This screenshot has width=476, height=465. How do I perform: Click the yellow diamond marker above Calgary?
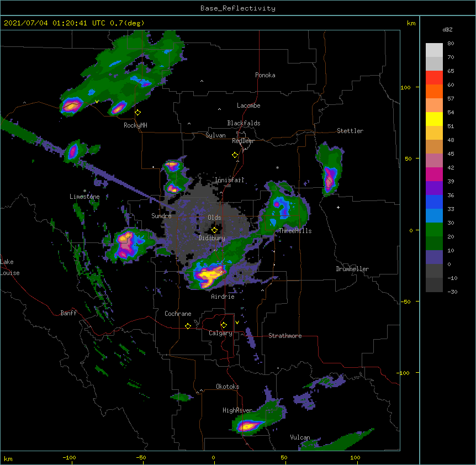click(224, 325)
